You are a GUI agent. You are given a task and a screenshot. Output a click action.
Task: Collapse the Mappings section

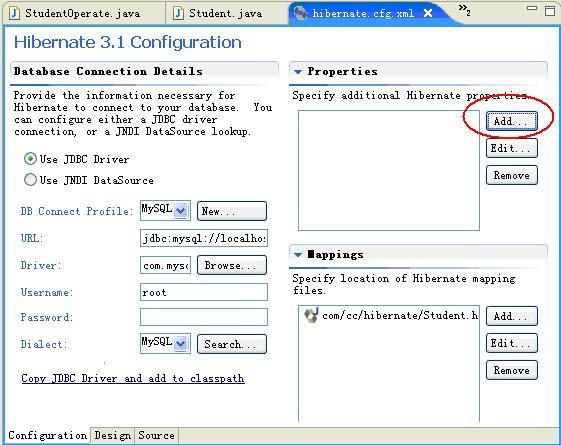click(298, 255)
